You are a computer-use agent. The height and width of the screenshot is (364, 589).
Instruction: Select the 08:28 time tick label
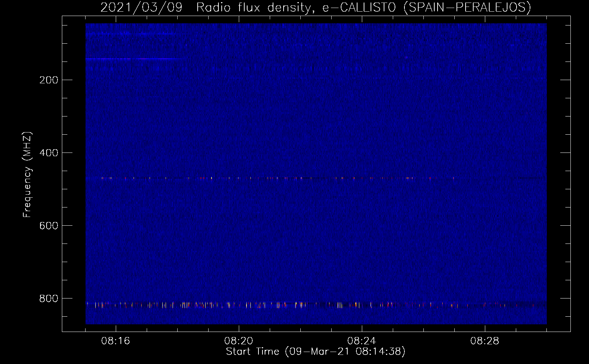click(485, 341)
